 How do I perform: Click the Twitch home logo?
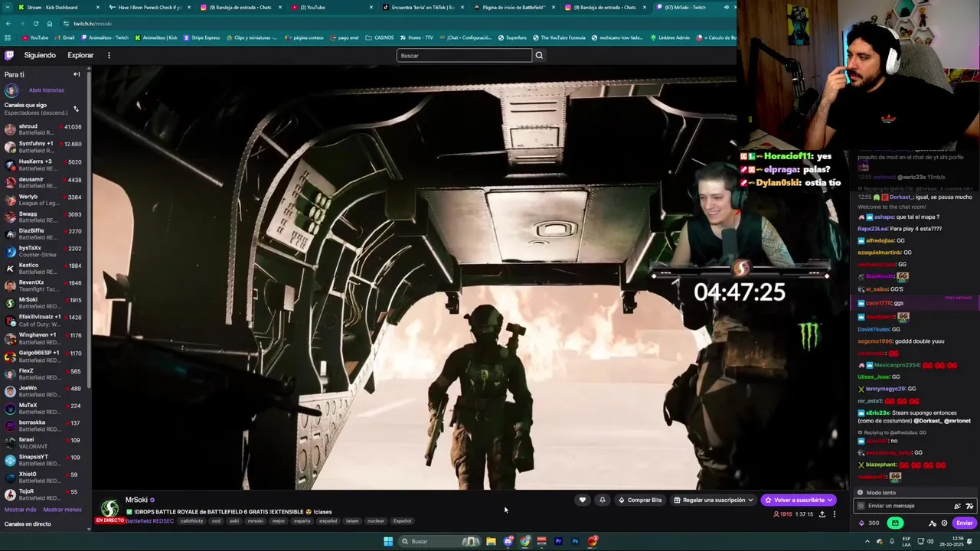click(x=9, y=55)
